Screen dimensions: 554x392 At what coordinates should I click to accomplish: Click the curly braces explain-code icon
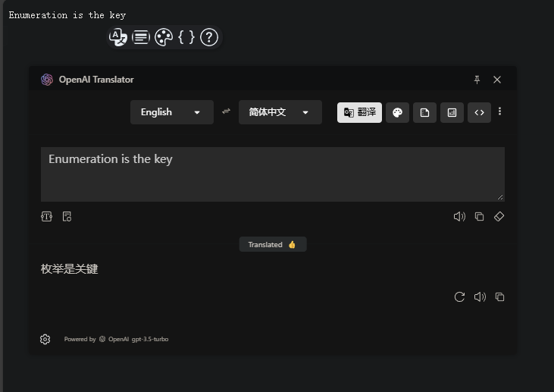[186, 37]
